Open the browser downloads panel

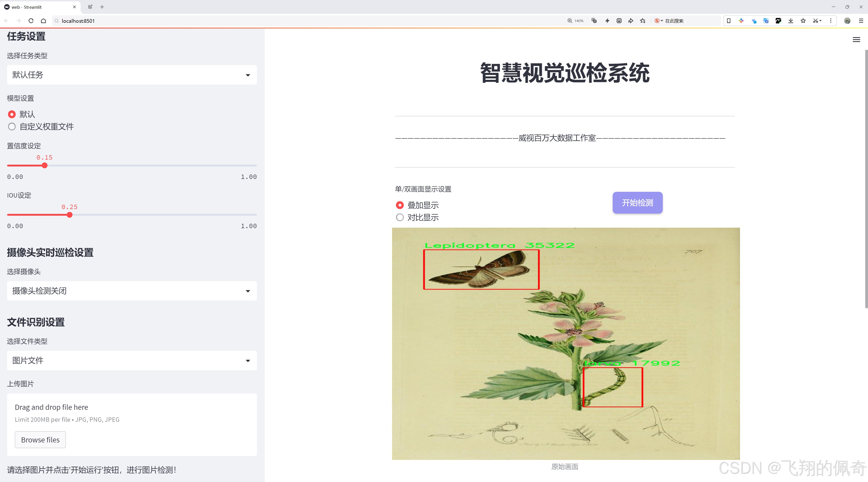click(x=791, y=21)
